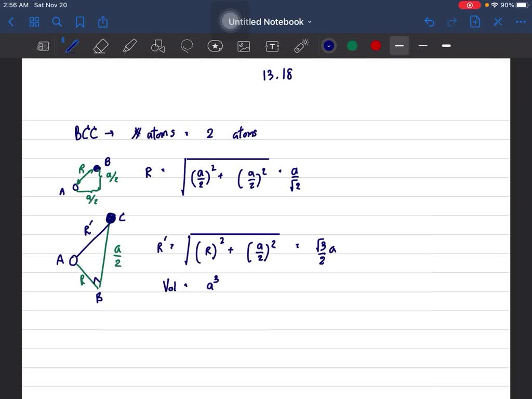Select the Eraser tool
Image resolution: width=532 pixels, height=399 pixels.
click(x=101, y=46)
